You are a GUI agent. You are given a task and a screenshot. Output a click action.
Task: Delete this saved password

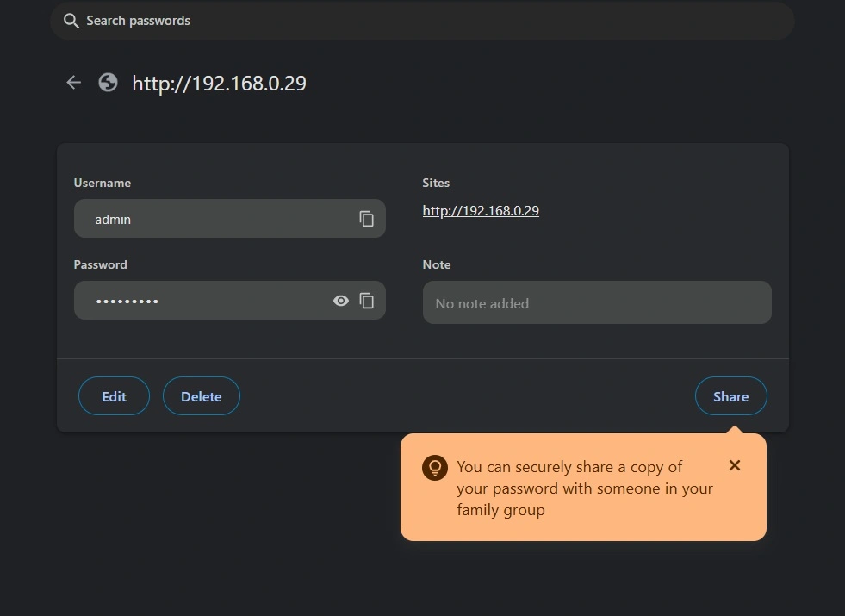tap(201, 396)
